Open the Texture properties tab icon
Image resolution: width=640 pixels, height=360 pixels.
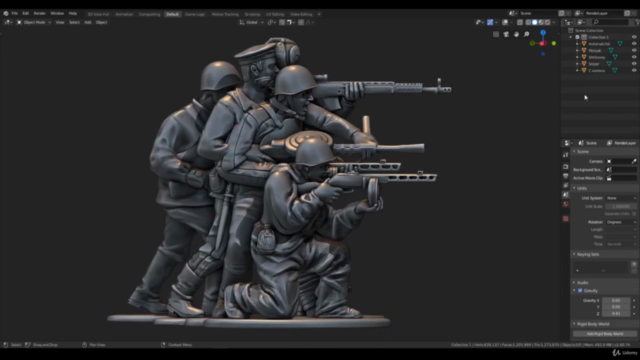click(565, 219)
